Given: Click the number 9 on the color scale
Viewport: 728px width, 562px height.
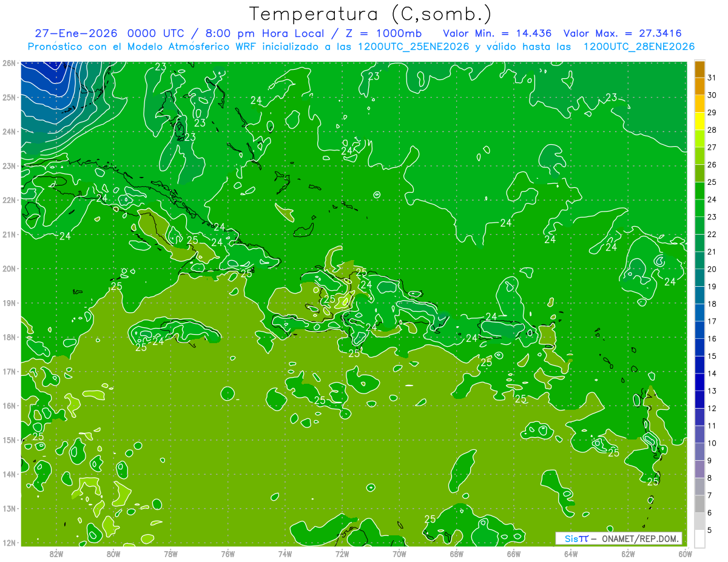Looking at the screenshot, I should pos(710,460).
